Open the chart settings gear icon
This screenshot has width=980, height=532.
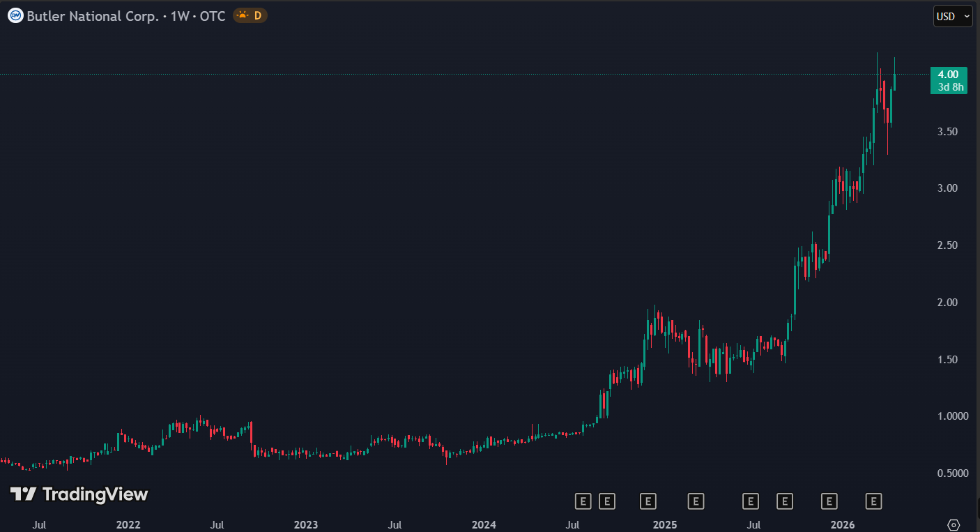[x=954, y=524]
